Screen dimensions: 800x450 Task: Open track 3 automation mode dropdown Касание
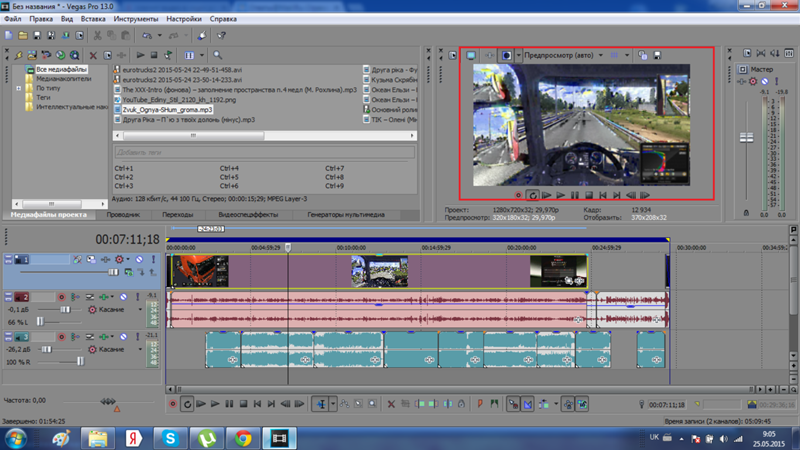[140, 349]
